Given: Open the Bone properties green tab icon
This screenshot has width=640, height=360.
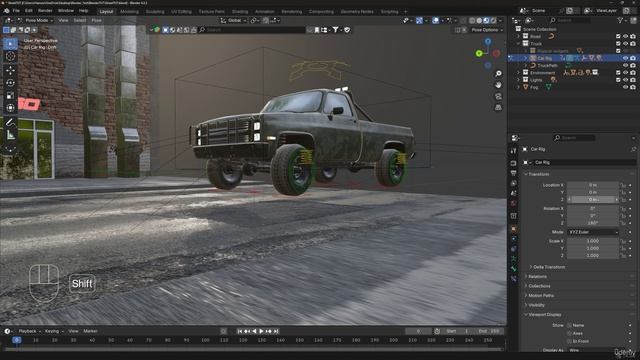Looking at the screenshot, I should point(513,269).
